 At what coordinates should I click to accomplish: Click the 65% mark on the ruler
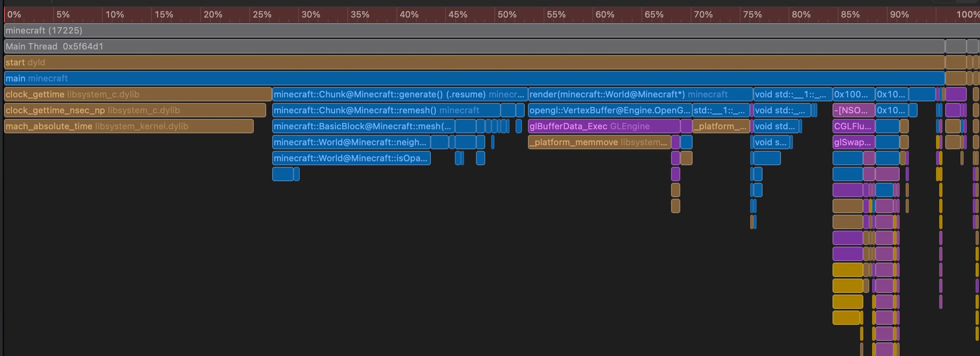(x=654, y=14)
